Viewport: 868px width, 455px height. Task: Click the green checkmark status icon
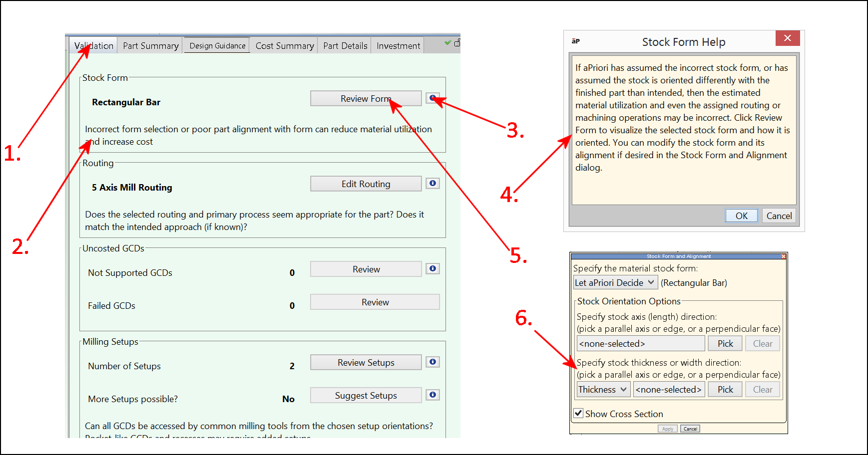[447, 43]
